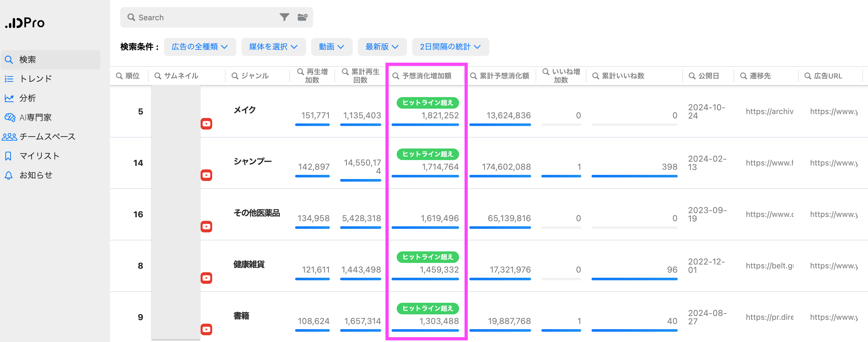Expand the 2日間隔の統計 dropdown
This screenshot has height=342, width=868.
coord(450,47)
